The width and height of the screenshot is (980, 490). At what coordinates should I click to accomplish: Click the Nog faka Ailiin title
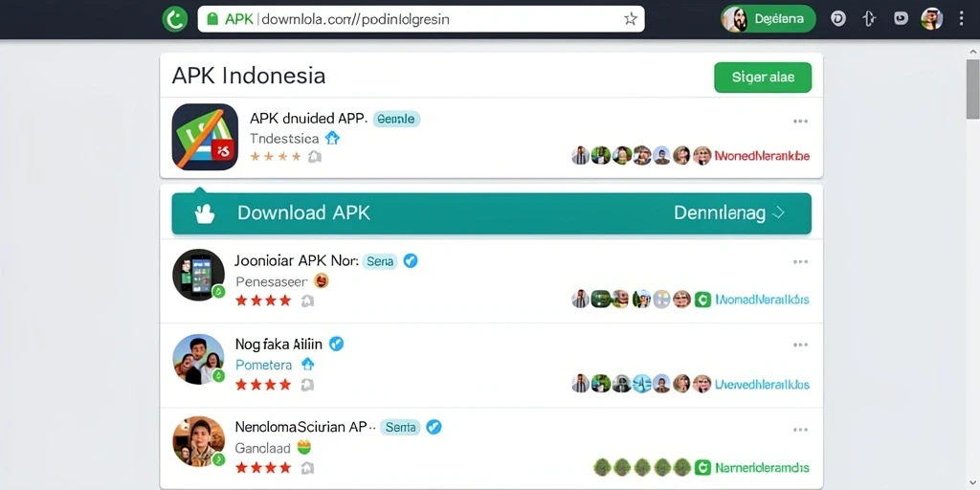click(x=278, y=344)
